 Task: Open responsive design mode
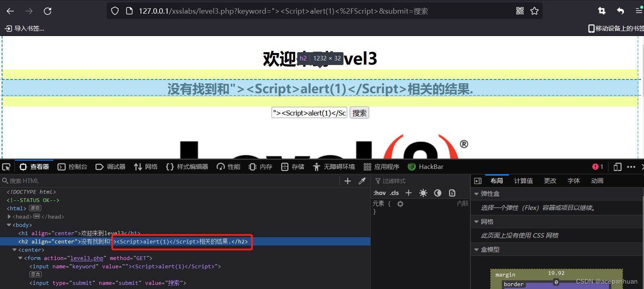pos(618,167)
